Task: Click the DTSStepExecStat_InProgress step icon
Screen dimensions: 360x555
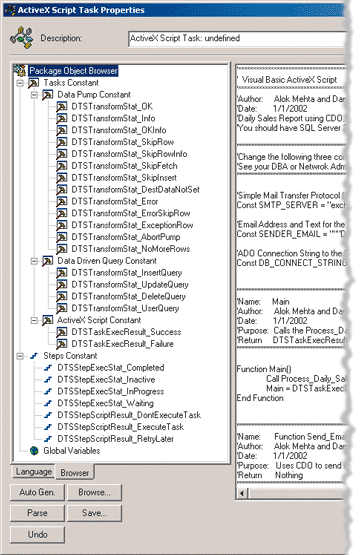Action: pyautogui.click(x=48, y=391)
